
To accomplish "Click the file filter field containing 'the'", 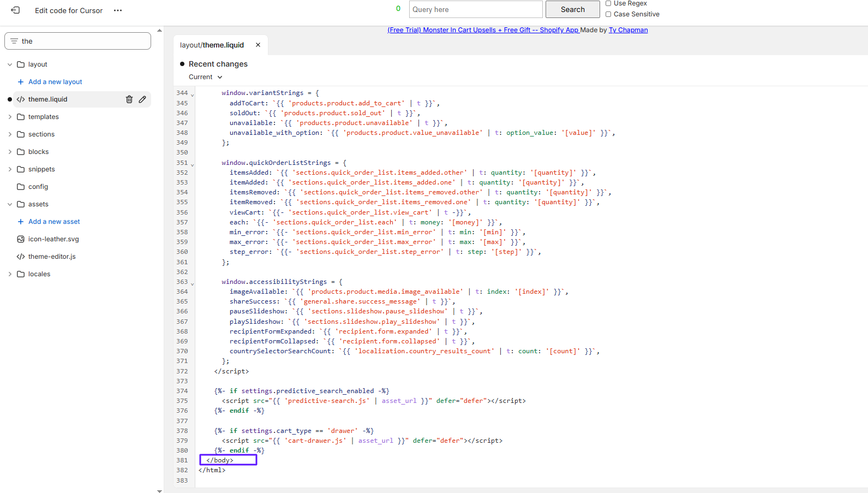I will (78, 41).
